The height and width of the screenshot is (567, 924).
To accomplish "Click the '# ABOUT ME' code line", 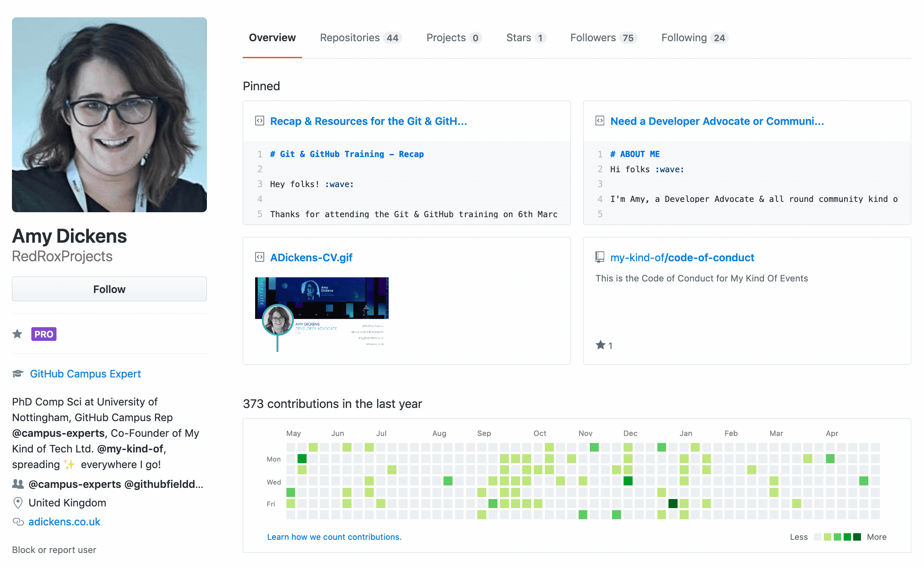I will click(635, 154).
